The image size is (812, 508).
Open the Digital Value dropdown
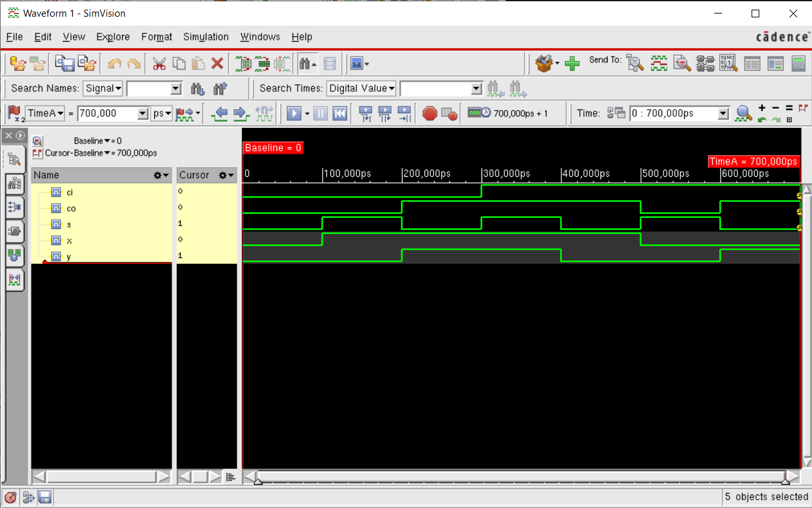pyautogui.click(x=361, y=89)
